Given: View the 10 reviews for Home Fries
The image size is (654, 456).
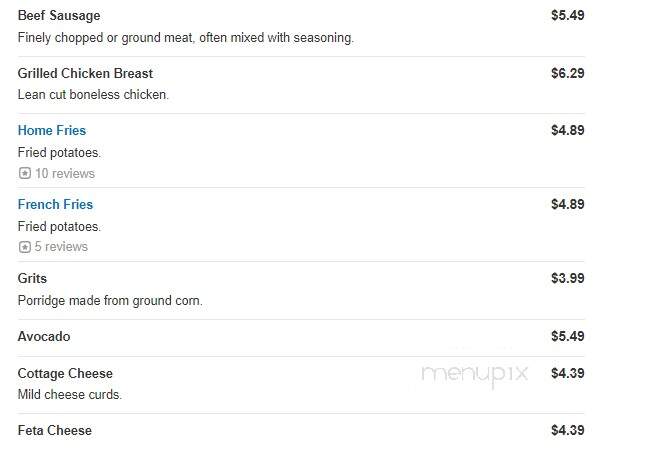Looking at the screenshot, I should point(65,173).
